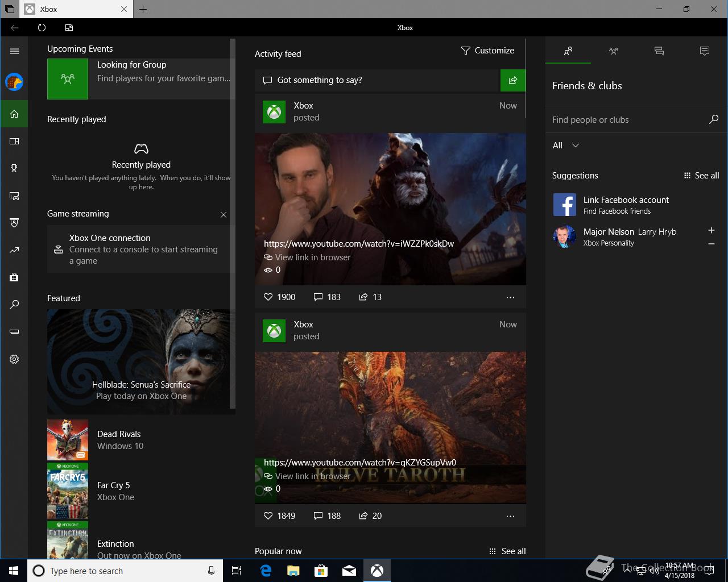This screenshot has width=728, height=582.
Task: Open first post Xbox author avatar
Action: pyautogui.click(x=274, y=112)
